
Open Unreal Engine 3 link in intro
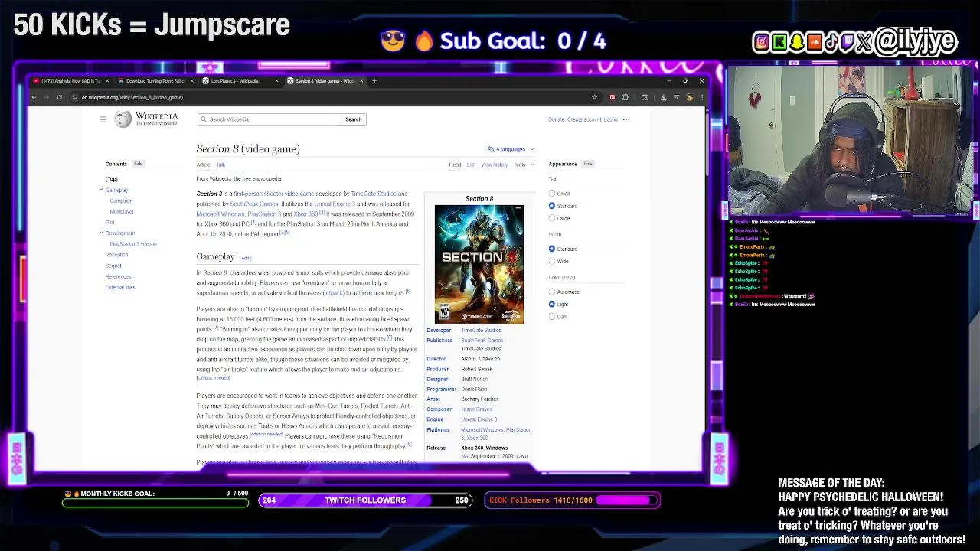pyautogui.click(x=333, y=204)
